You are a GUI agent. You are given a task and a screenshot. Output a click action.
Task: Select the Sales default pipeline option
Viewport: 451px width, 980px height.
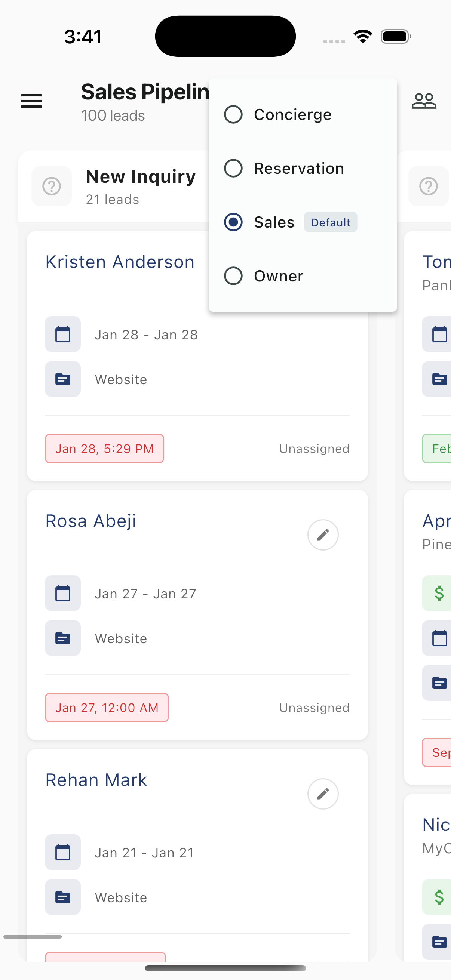pos(233,222)
